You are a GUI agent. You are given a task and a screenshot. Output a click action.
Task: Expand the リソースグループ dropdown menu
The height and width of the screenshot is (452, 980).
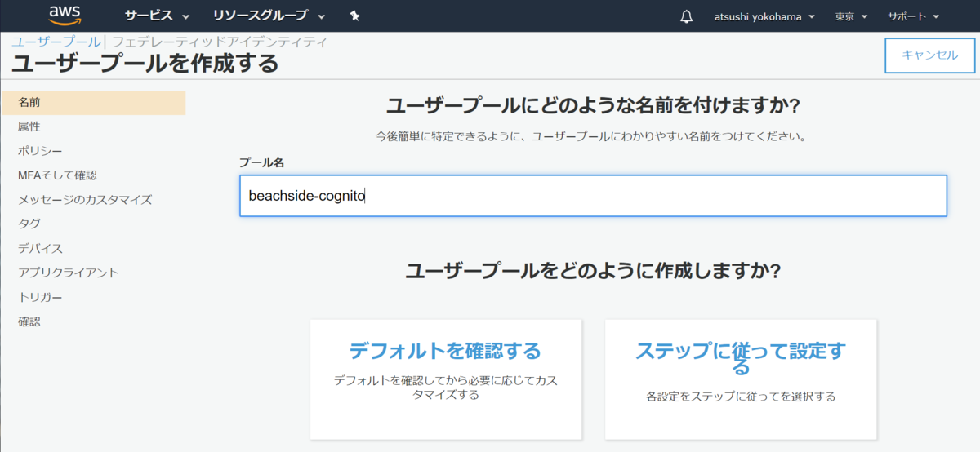click(269, 16)
